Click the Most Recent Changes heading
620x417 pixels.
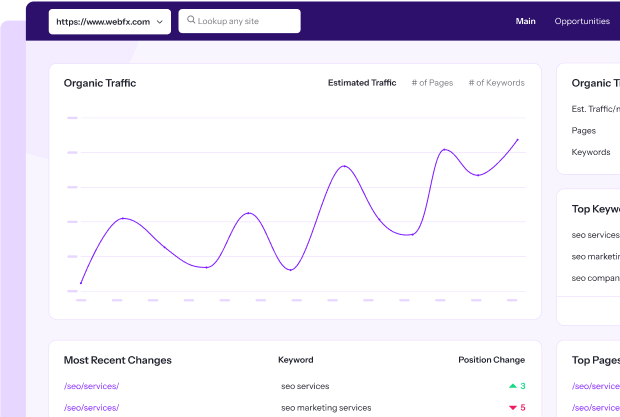(x=117, y=360)
